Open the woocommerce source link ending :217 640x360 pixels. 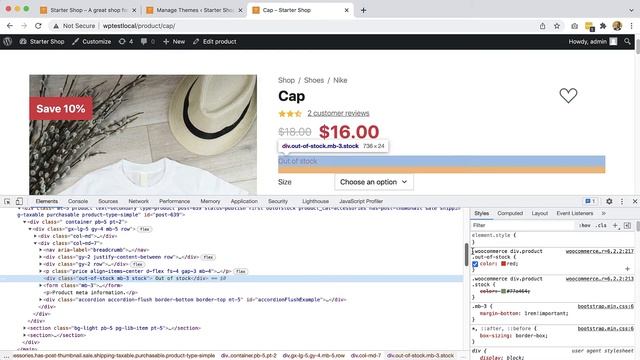pyautogui.click(x=600, y=251)
